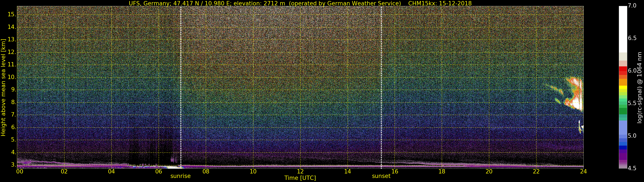This screenshot has width=644, height=182.
Task: Click the 20 tick on the time axis
Action: pyautogui.click(x=489, y=172)
